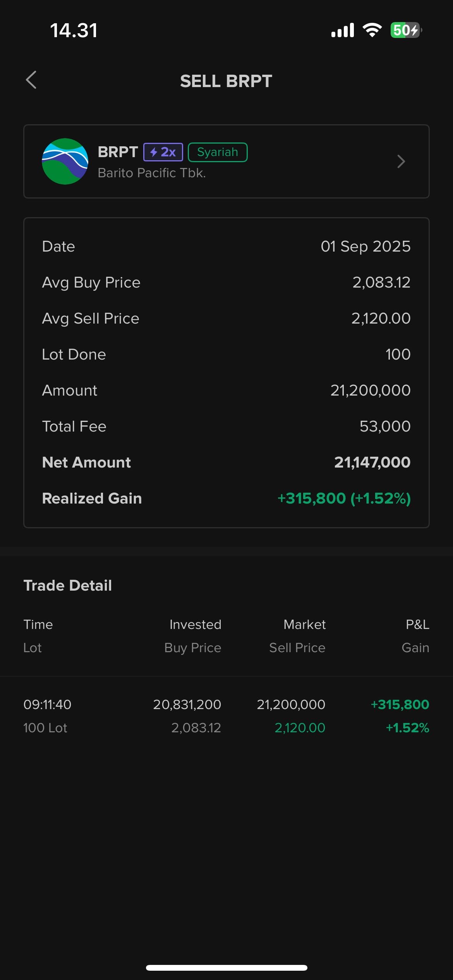Tap the 2x leverage lightning badge

click(163, 152)
